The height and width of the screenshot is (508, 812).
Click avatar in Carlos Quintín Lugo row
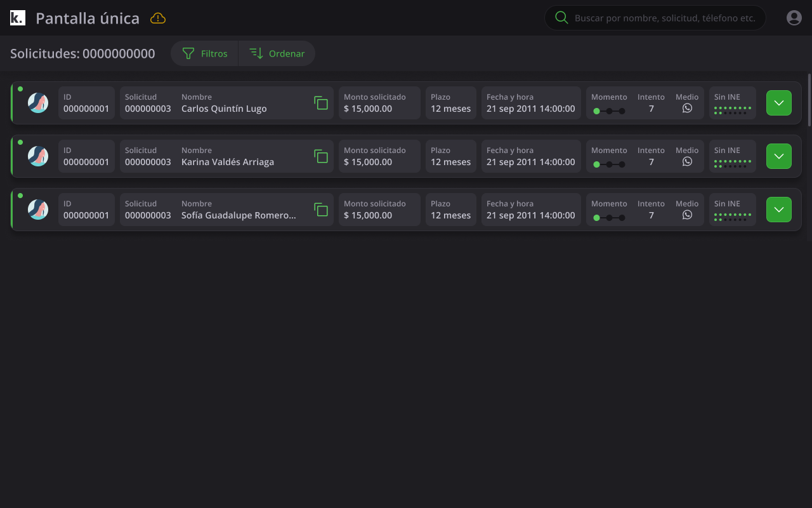(38, 103)
